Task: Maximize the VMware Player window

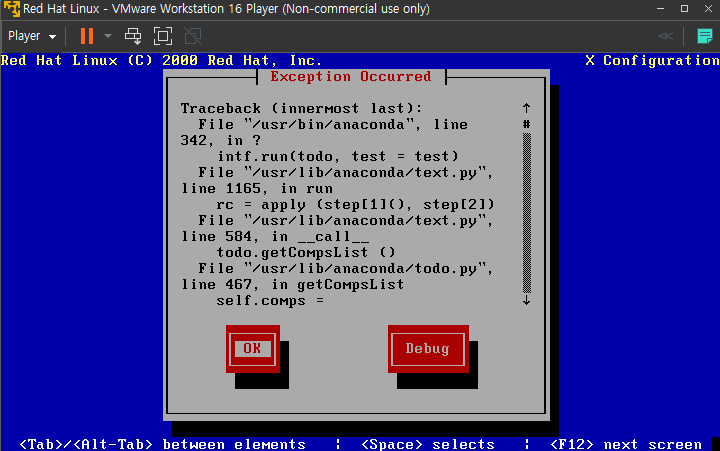Action: coord(684,9)
